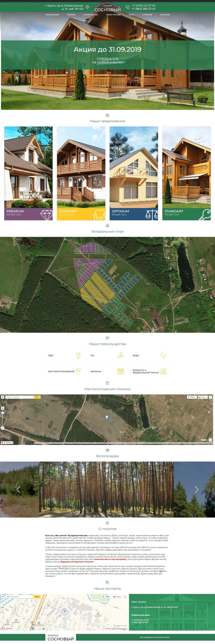
Task: Click road icon for Близость к федеральной трассе
Action: (163, 371)
